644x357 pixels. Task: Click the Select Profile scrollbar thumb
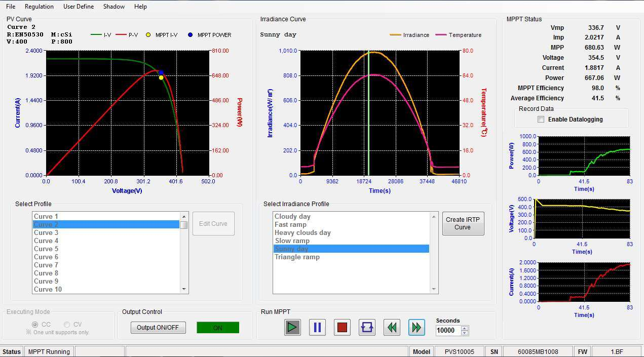(x=184, y=225)
